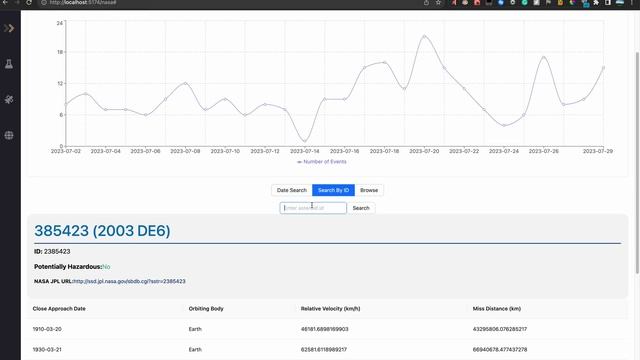Click the Search button

(361, 208)
